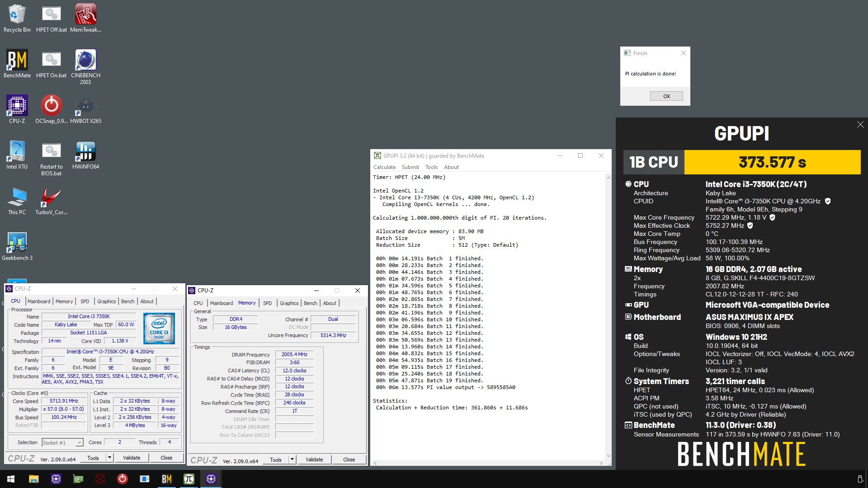Launch HPET On.bat desktop file
The image size is (868, 488).
point(51,64)
